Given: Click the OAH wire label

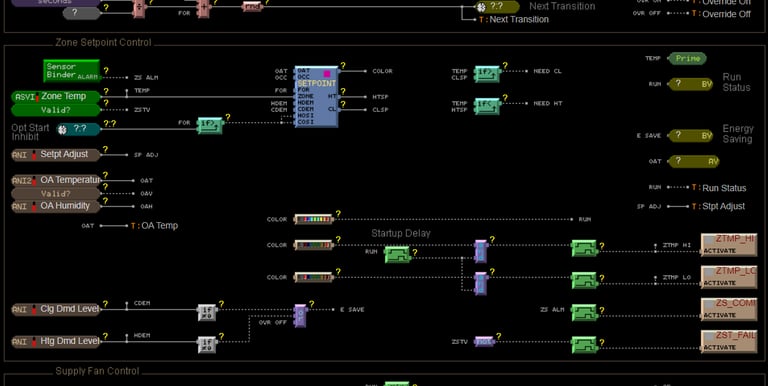Looking at the screenshot, I should (146, 207).
